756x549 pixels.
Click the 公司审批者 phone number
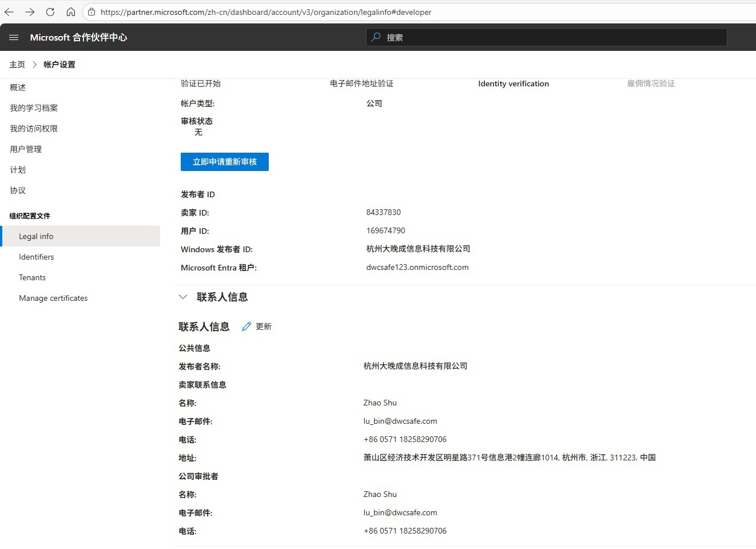(405, 531)
